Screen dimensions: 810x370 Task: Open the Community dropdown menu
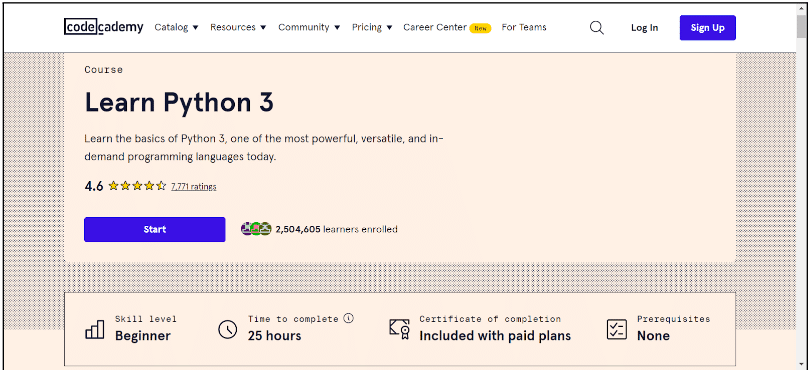coord(309,27)
